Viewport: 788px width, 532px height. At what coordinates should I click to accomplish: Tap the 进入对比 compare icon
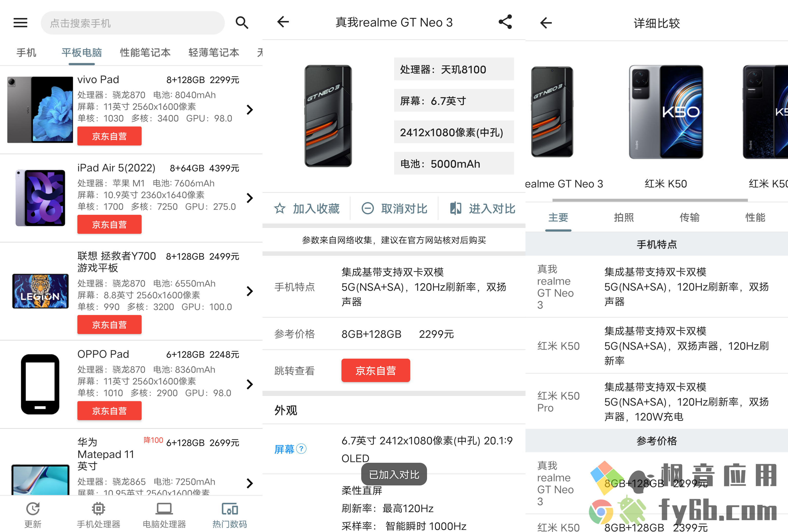click(x=455, y=208)
